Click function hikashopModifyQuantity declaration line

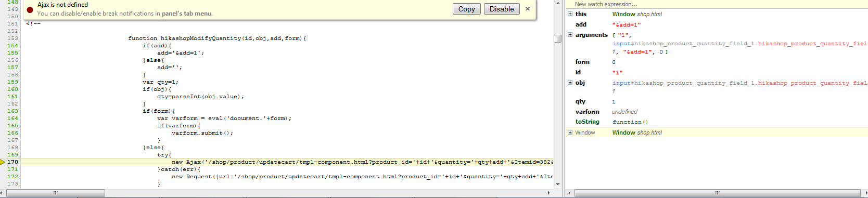click(217, 38)
